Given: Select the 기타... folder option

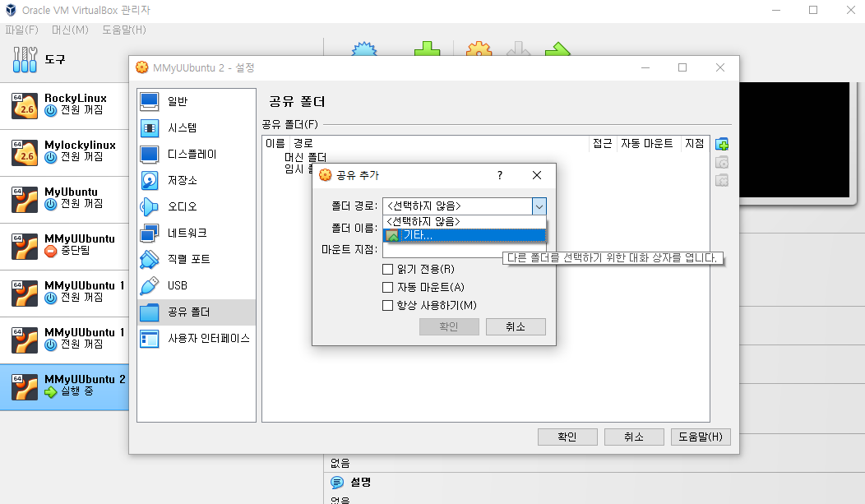Looking at the screenshot, I should (x=465, y=235).
